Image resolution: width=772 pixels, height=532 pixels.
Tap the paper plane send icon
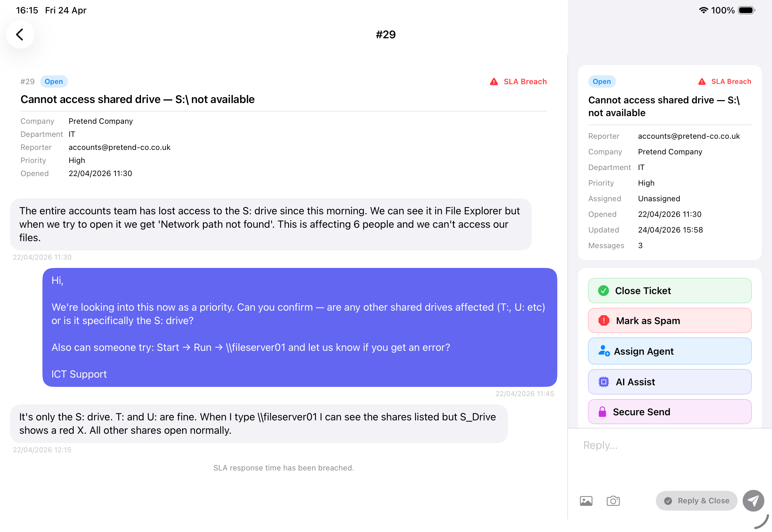point(753,500)
